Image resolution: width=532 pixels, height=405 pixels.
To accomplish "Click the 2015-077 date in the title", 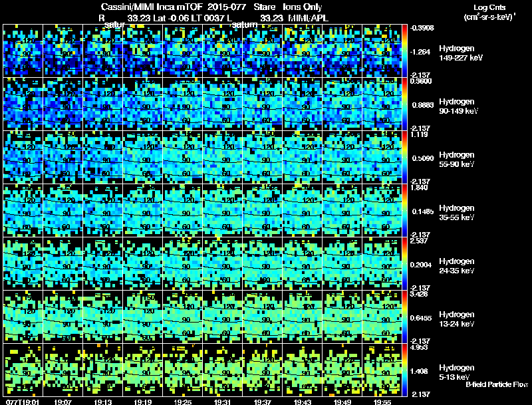I will [x=226, y=7].
